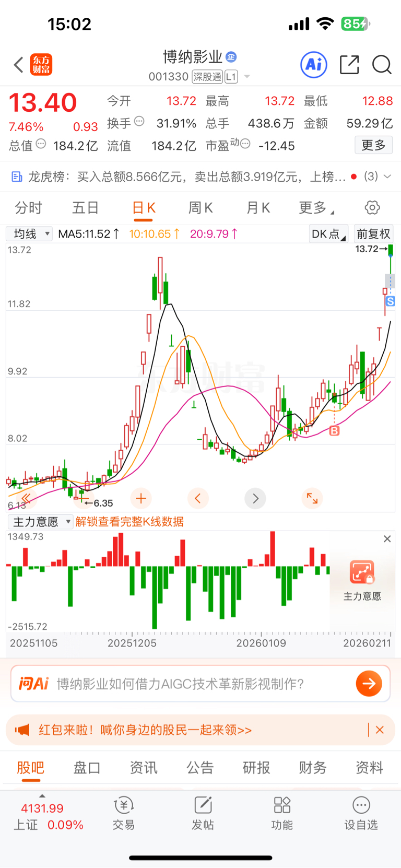Dismiss the 红包 banner
This screenshot has height=868, width=401.
coord(380,730)
